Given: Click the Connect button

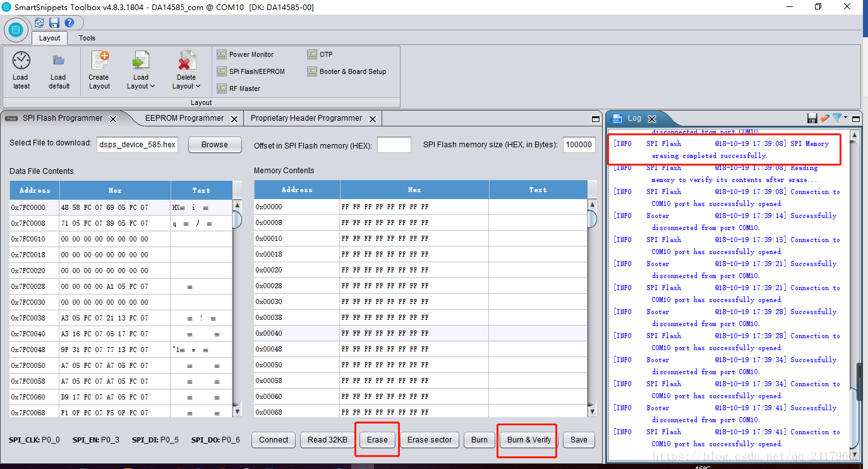Looking at the screenshot, I should point(274,440).
